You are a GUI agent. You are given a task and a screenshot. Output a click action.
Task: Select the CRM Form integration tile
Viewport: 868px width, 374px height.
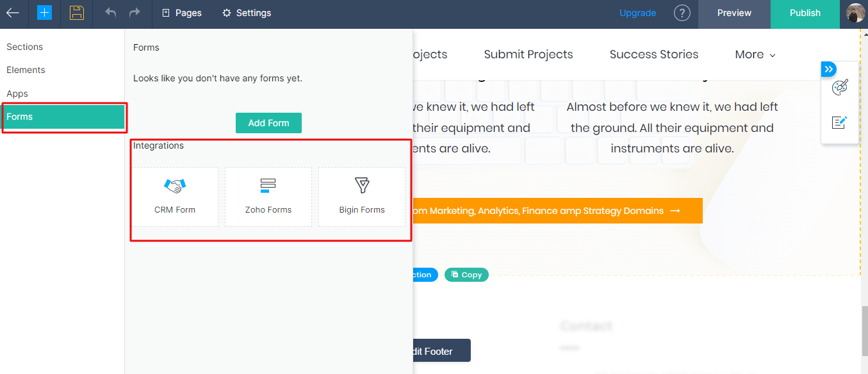pyautogui.click(x=175, y=197)
